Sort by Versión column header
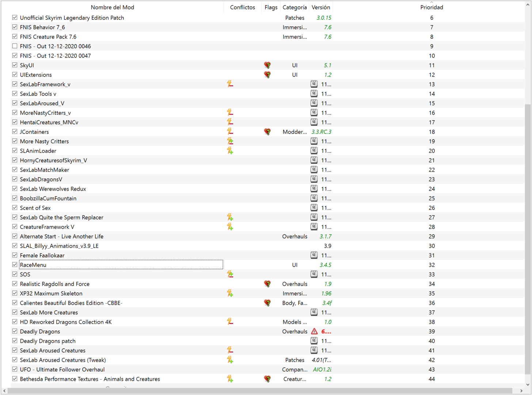532x395 pixels. point(321,7)
